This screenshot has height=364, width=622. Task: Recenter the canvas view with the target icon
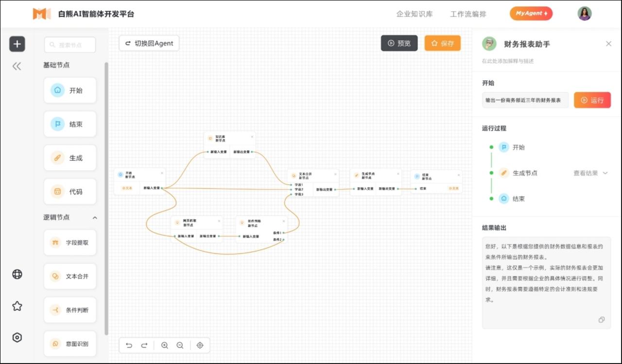(x=200, y=346)
